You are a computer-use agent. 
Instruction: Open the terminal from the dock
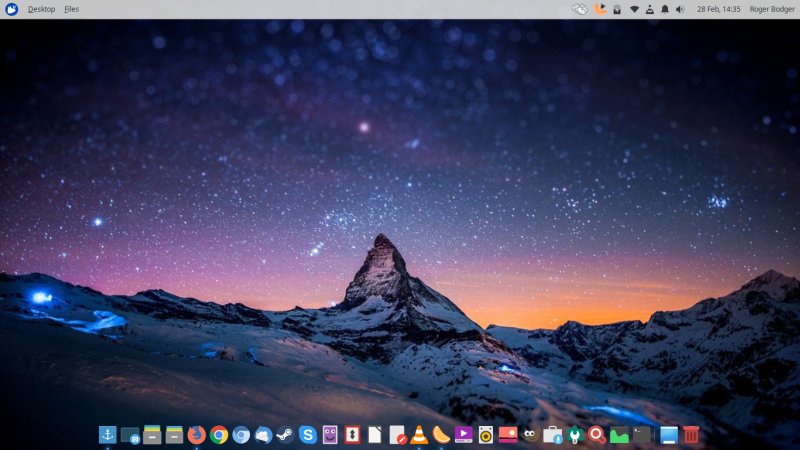tap(641, 435)
